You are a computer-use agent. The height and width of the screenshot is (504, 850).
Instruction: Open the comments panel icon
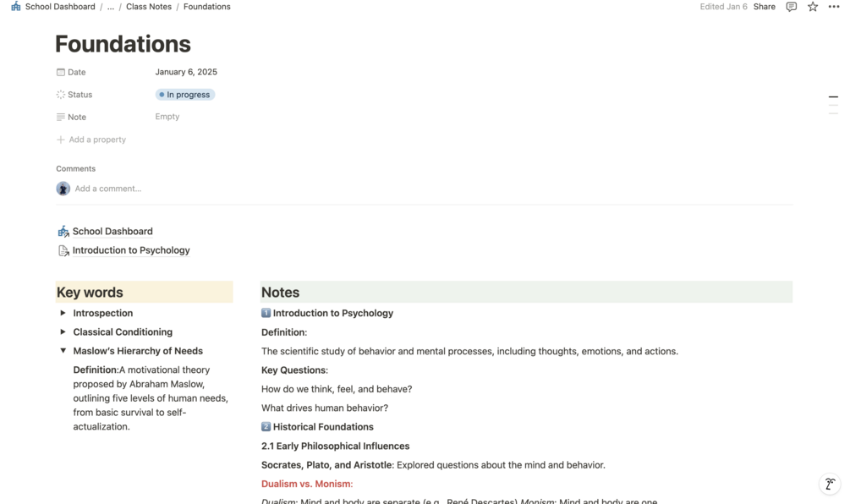click(x=791, y=7)
